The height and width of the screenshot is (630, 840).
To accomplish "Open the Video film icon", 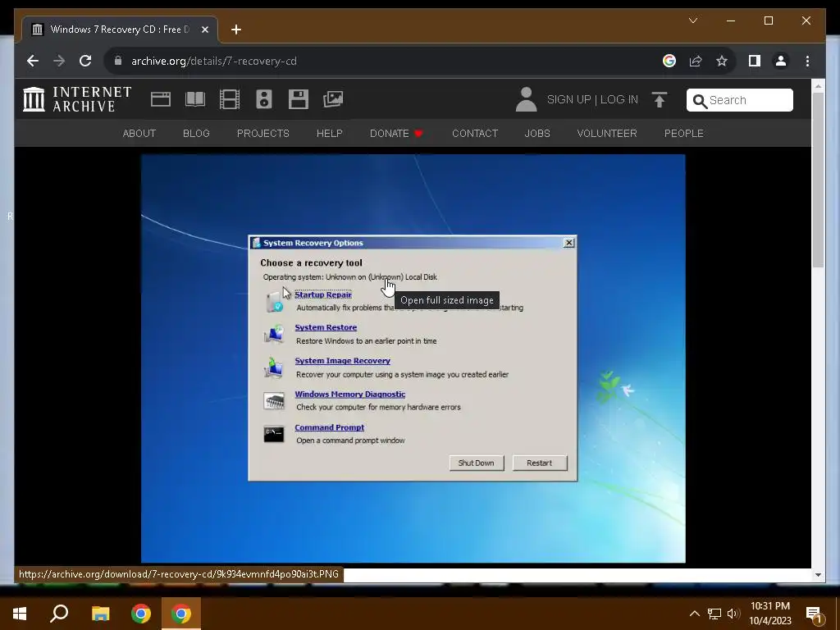I will (230, 99).
